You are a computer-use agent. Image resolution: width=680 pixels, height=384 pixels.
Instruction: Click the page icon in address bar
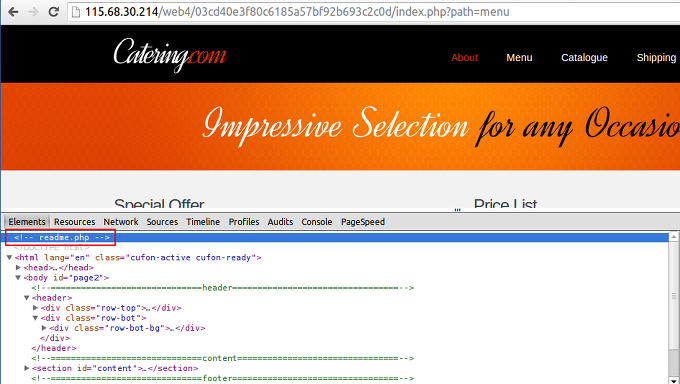pyautogui.click(x=76, y=12)
